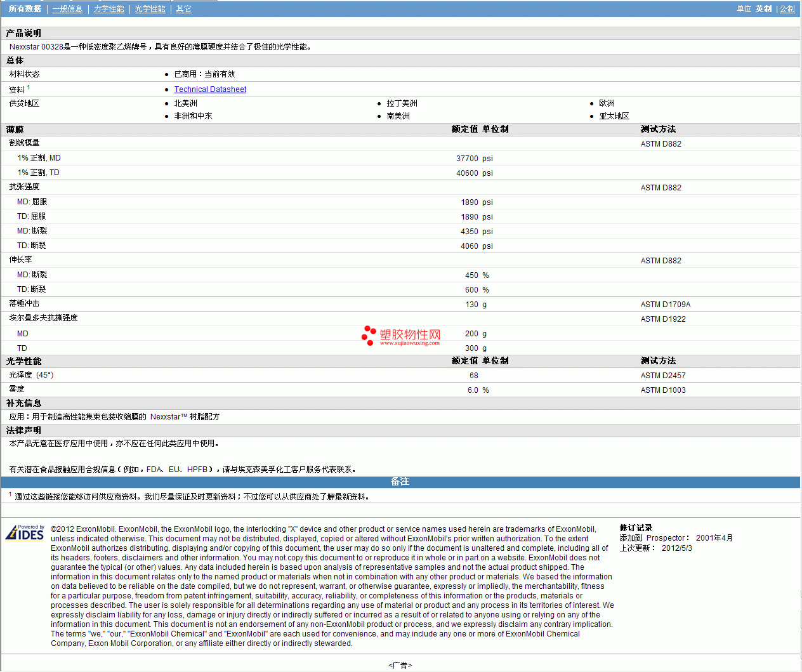Switch units to 英制
Image resolution: width=802 pixels, height=672 pixels.
click(764, 9)
